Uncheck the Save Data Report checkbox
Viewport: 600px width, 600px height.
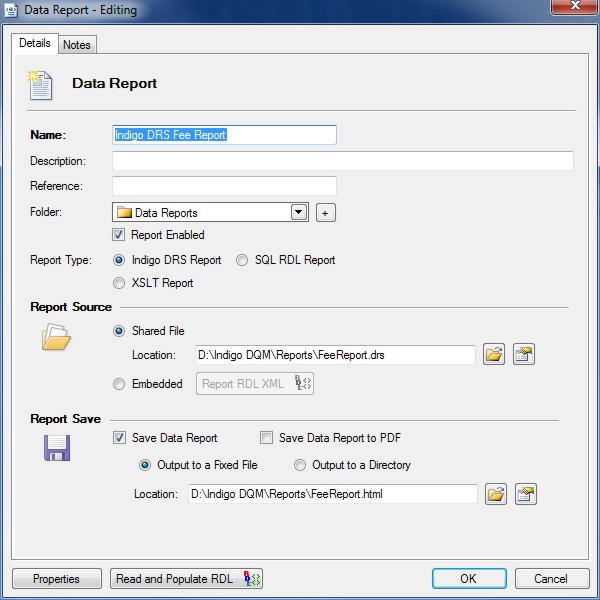click(x=121, y=437)
